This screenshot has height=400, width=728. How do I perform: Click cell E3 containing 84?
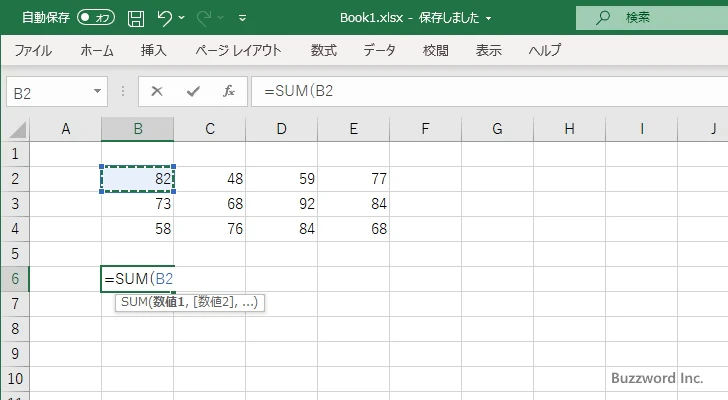pos(353,204)
